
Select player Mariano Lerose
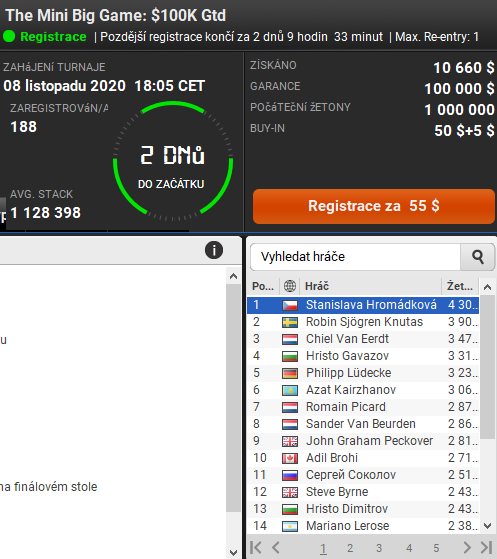(363, 526)
